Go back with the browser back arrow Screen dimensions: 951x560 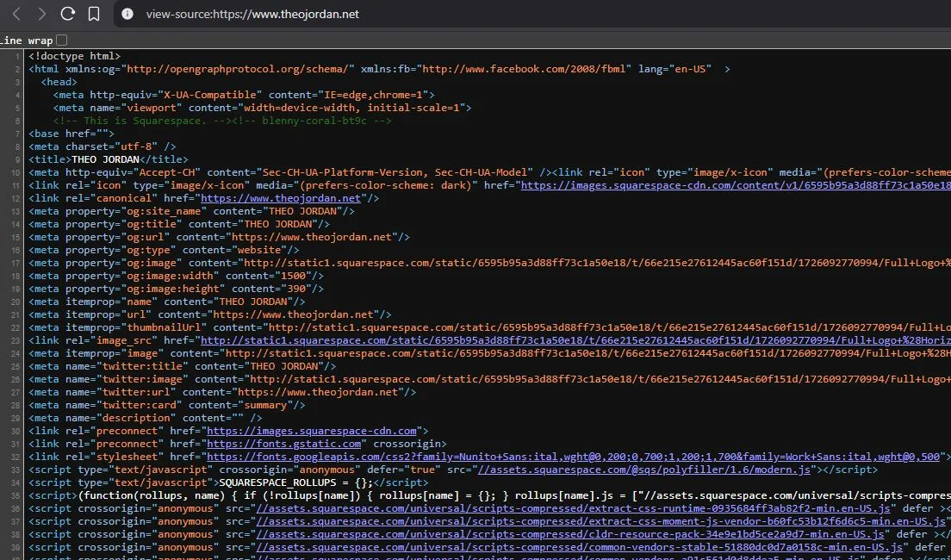click(16, 14)
